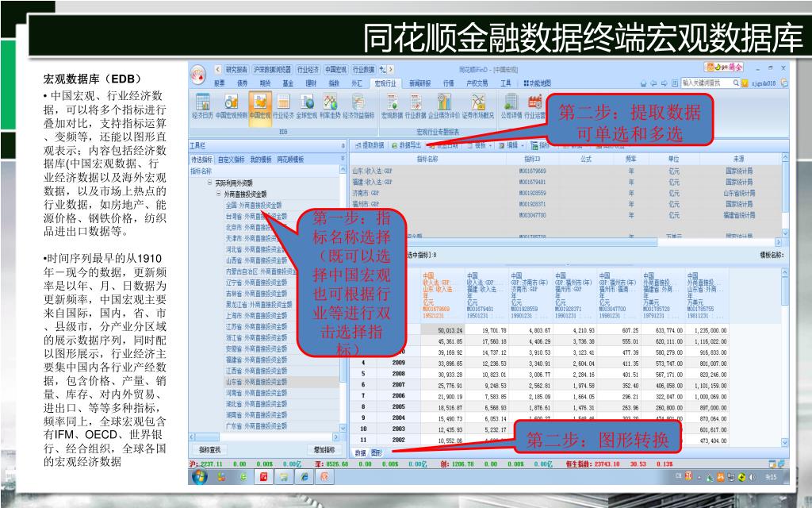This screenshot has width=812, height=508.
Task: Open the 中国宏观预测 ribbon icon
Action: point(231,106)
